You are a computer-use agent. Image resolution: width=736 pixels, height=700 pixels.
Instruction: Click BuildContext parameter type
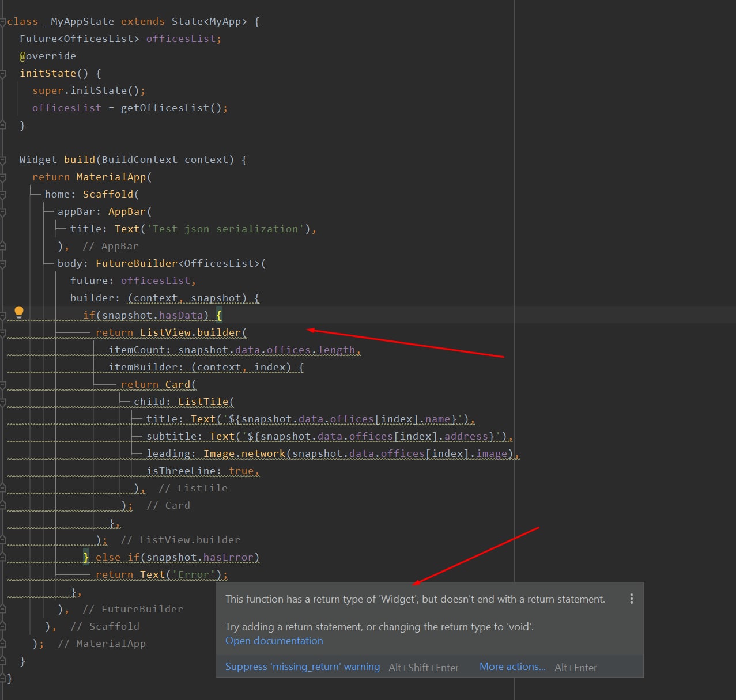139,160
